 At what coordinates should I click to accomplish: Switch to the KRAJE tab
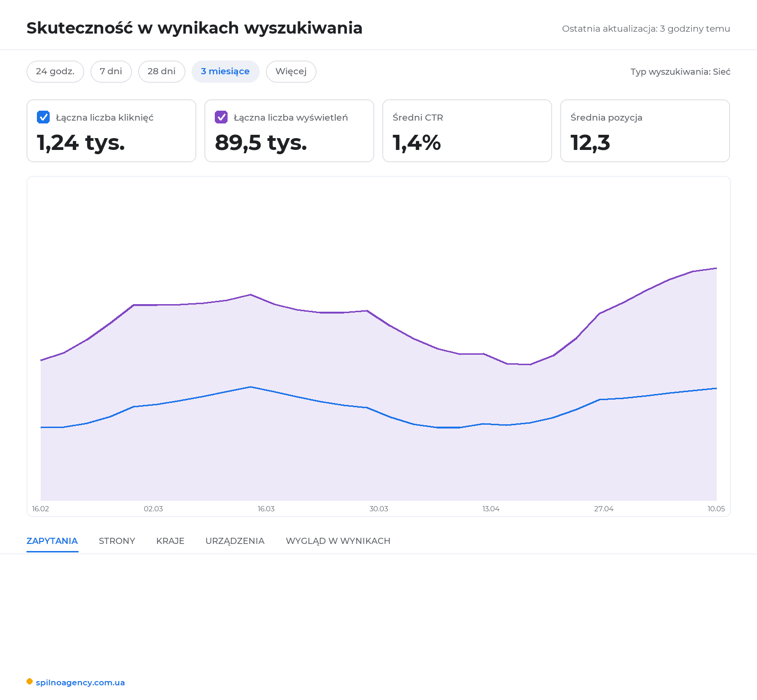coord(170,541)
